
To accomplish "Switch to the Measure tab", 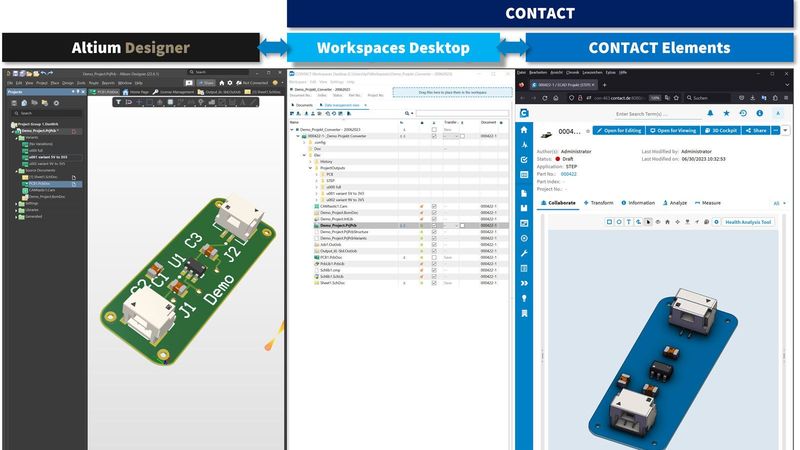I will coord(708,203).
